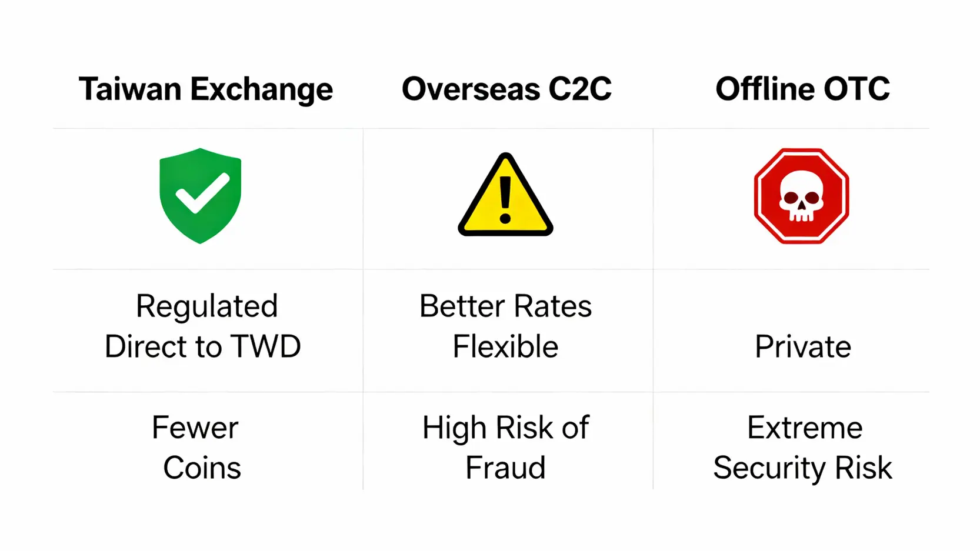Click the "Better Rates" text
The width and height of the screenshot is (980, 551).
(x=505, y=306)
